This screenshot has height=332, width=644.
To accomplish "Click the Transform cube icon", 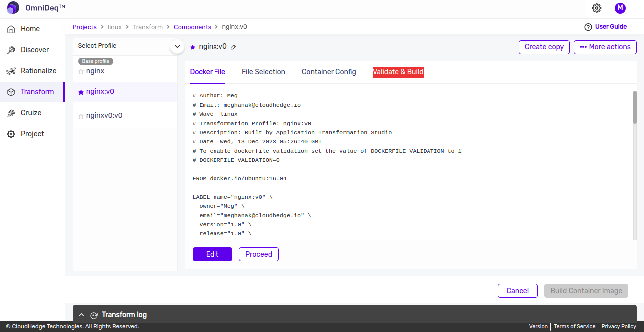I will (11, 92).
